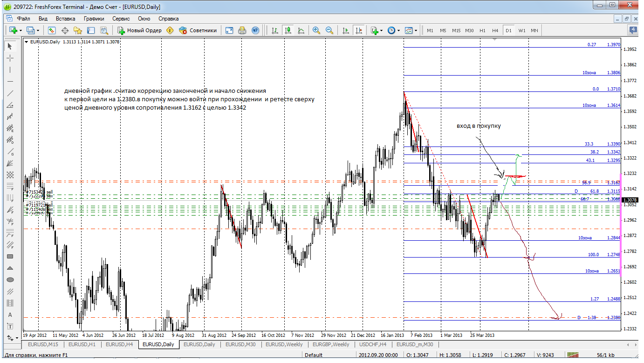Click the print chart icon

pyautogui.click(x=242, y=30)
